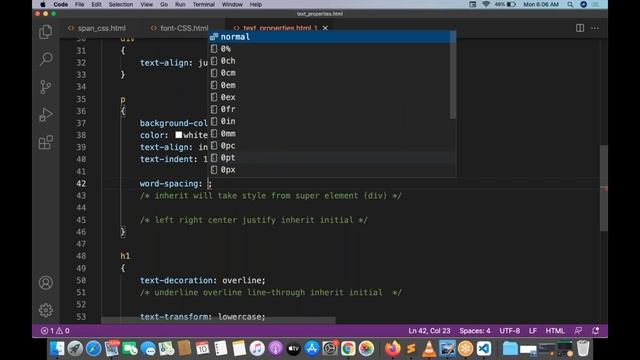Viewport: 640px width, 360px height.
Task: Choose the '0mm' suggestion
Action: pos(329,133)
